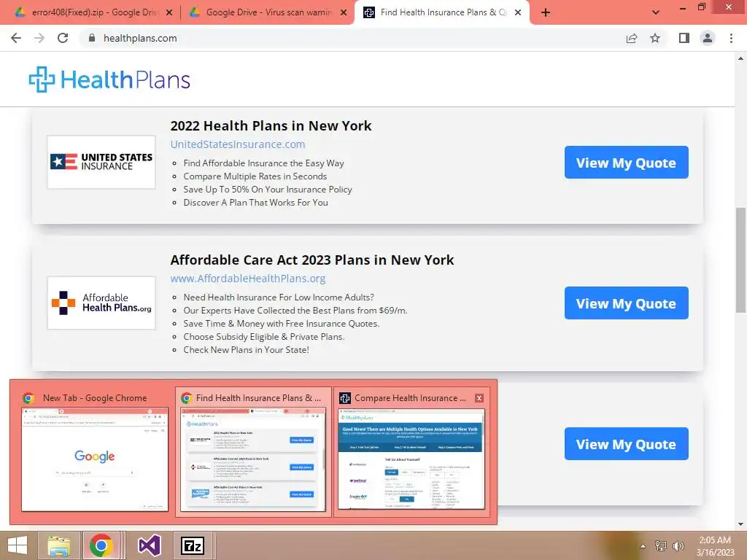Click 'Our Experts Have Collected the Best Plans' text
This screenshot has height=560, width=747.
pyautogui.click(x=295, y=311)
